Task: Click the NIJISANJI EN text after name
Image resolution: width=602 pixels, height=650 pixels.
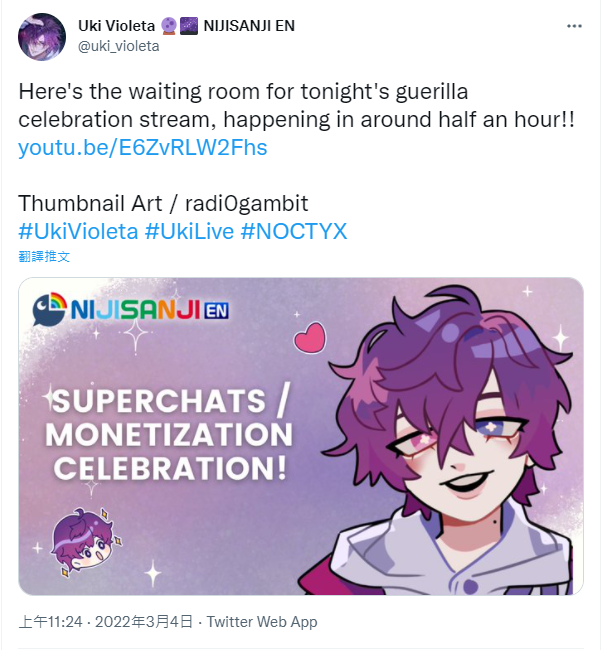Action: 249,26
